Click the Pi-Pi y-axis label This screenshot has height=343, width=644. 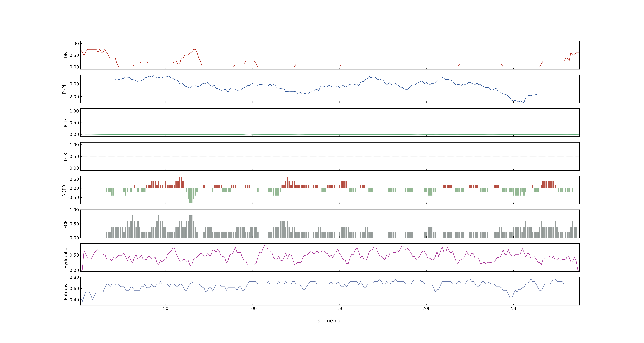(64, 89)
